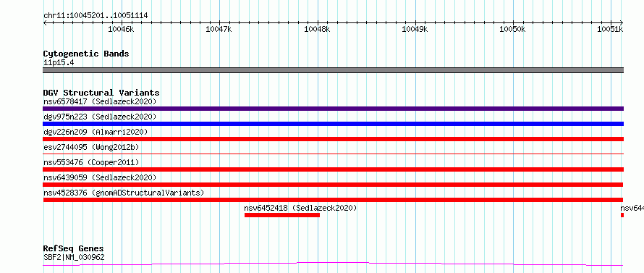Click the 10048k ruler tick label
The height and width of the screenshot is (273, 644).
(317, 29)
